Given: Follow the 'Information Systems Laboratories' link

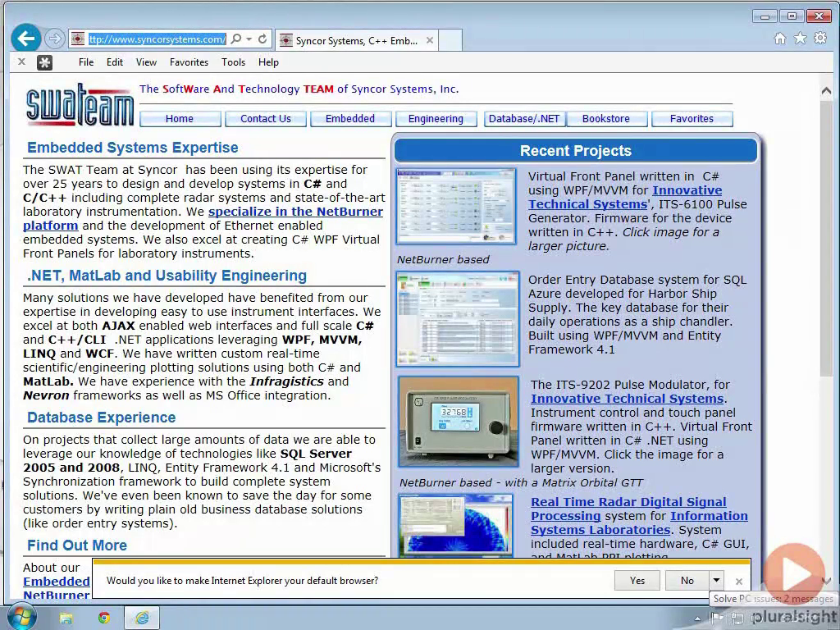Looking at the screenshot, I should click(x=709, y=516).
